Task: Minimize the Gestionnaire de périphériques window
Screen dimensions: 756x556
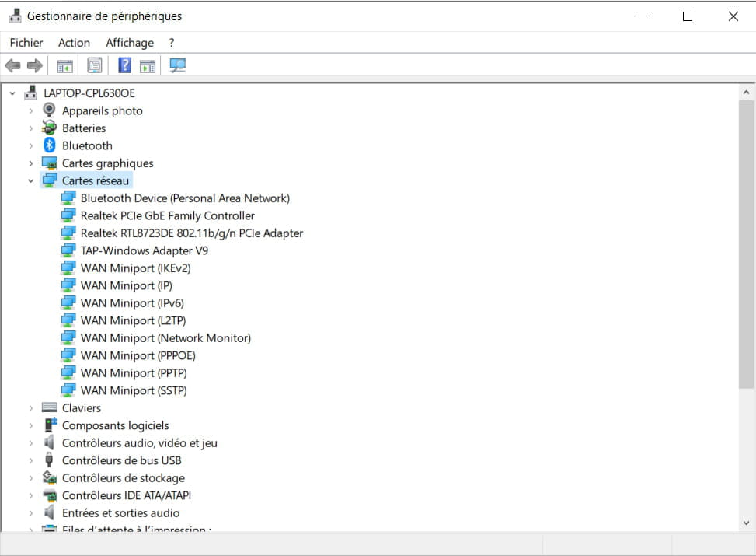Action: point(643,16)
